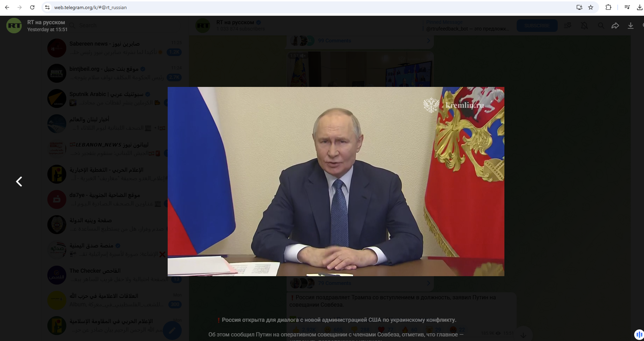The height and width of the screenshot is (341, 644).
Task: Open the Pinned Message preview
Action: click(x=467, y=26)
